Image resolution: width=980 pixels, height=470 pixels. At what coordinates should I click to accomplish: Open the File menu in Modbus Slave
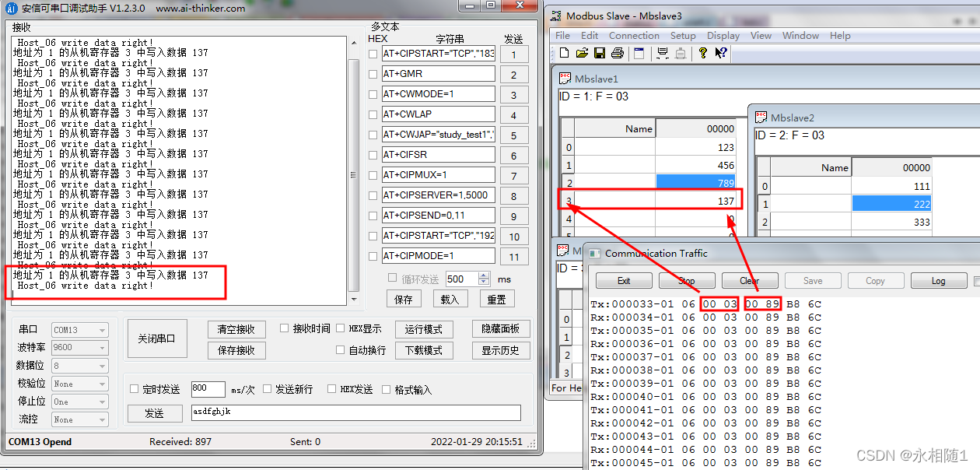point(562,35)
